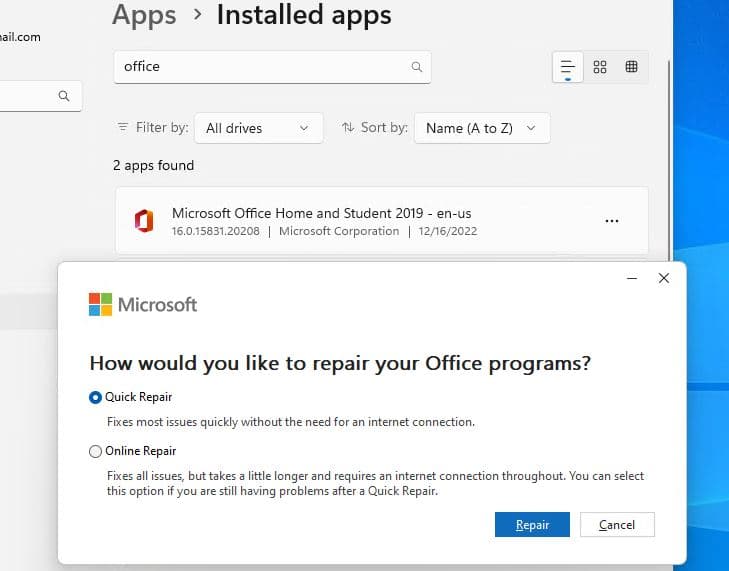Switch to list view layout icon

[568, 67]
